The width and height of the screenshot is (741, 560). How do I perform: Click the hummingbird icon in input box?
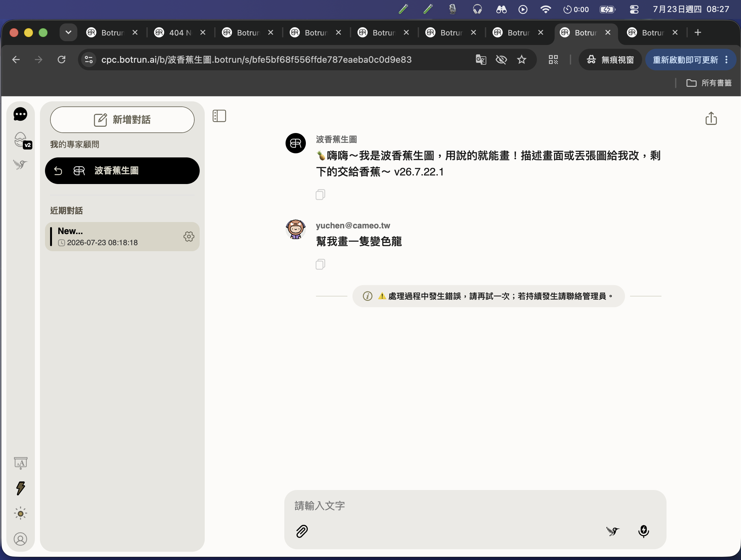[x=613, y=531]
